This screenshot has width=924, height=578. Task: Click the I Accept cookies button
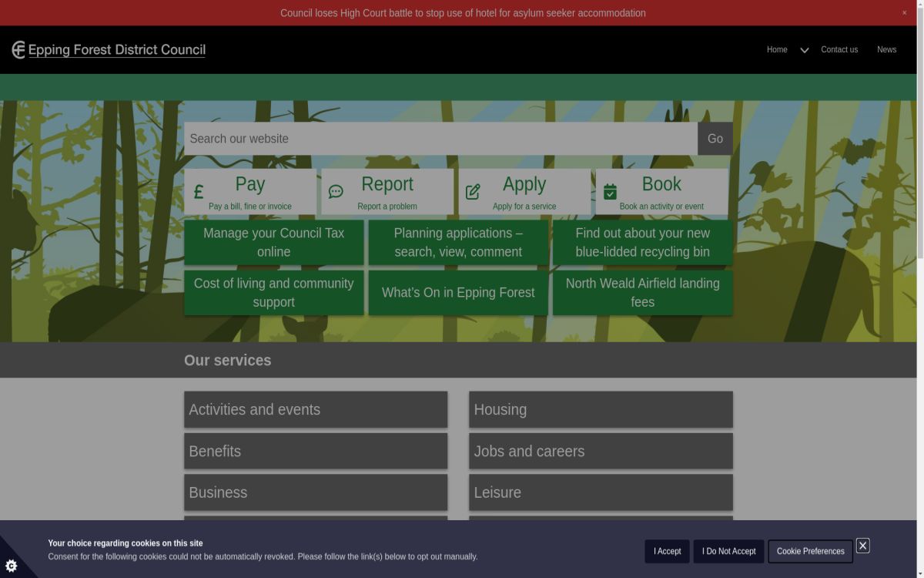[667, 551]
